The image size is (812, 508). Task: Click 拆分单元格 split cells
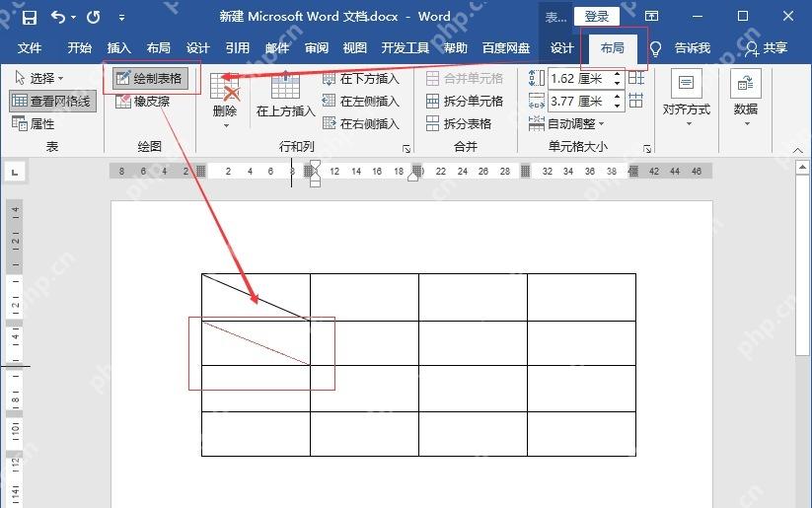pyautogui.click(x=465, y=101)
